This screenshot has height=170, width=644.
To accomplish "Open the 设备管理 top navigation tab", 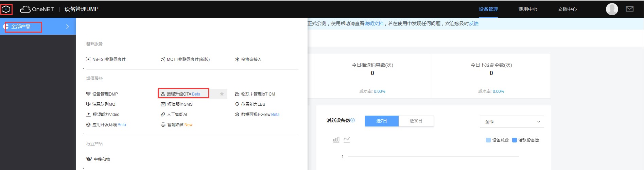I will pos(488,9).
